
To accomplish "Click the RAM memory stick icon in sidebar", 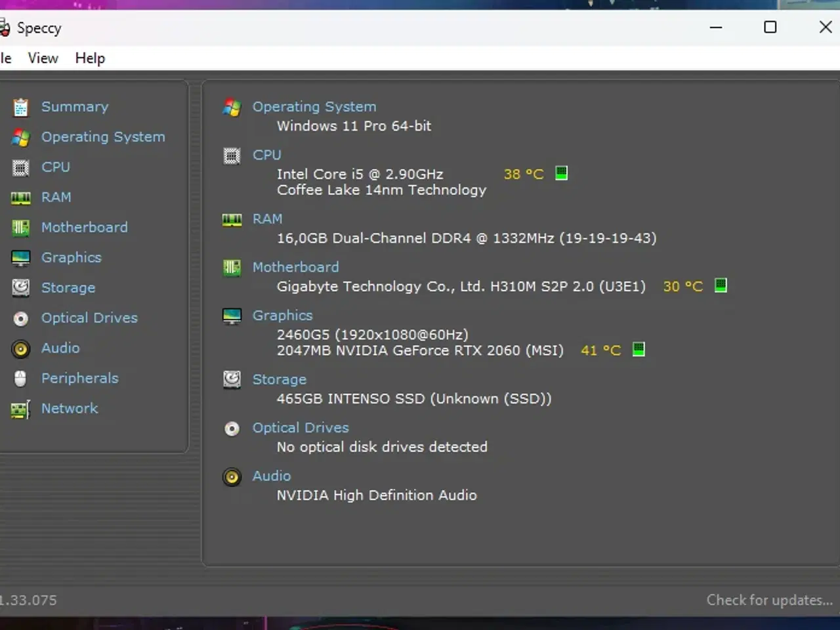I will pos(20,197).
